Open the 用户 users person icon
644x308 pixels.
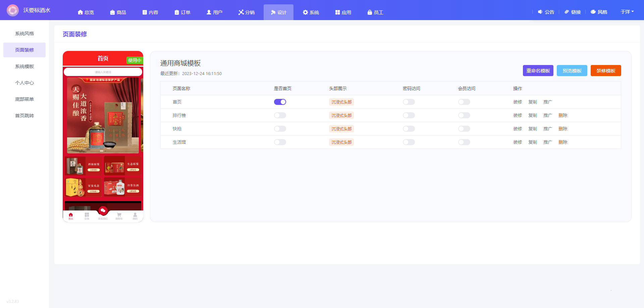pyautogui.click(x=209, y=12)
